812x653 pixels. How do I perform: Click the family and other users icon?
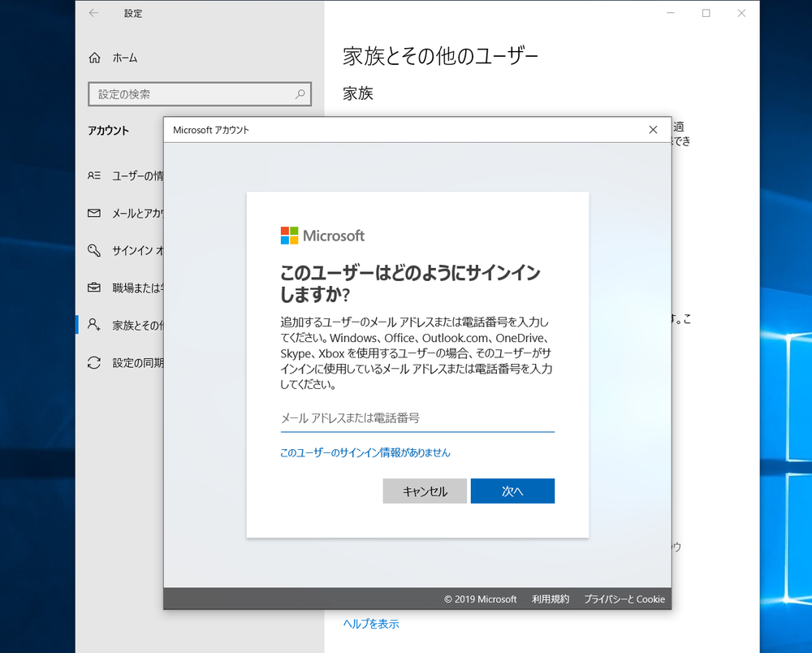(x=95, y=325)
